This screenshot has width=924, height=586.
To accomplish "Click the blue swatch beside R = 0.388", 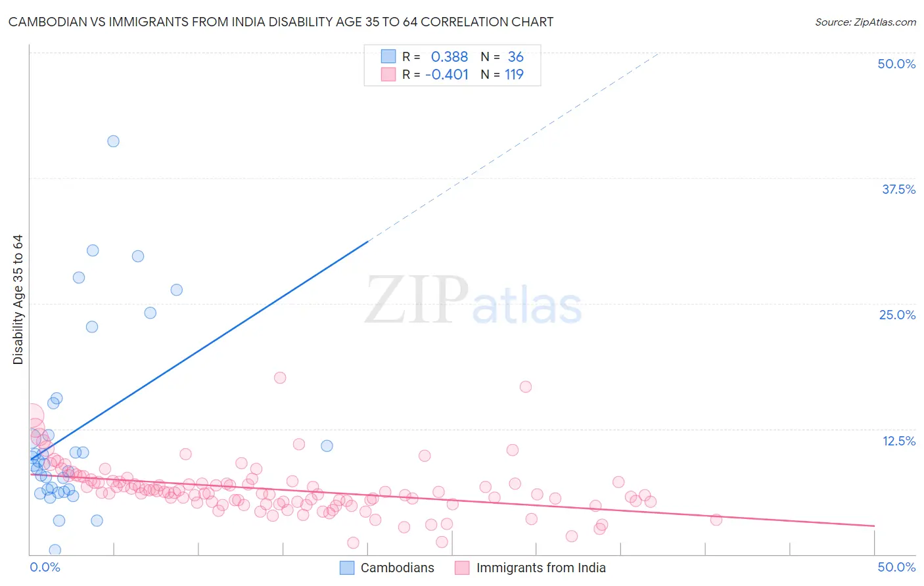I will pos(388,56).
